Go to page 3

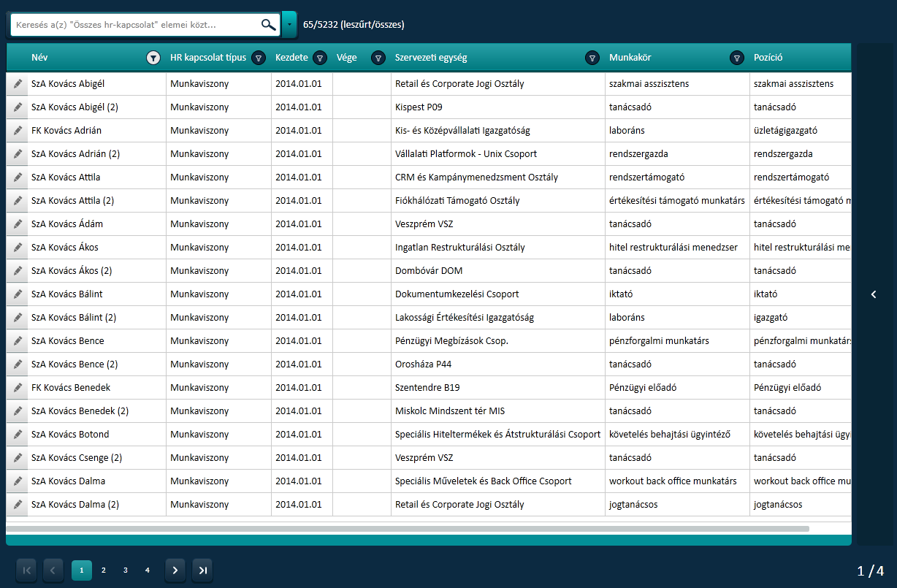(126, 570)
